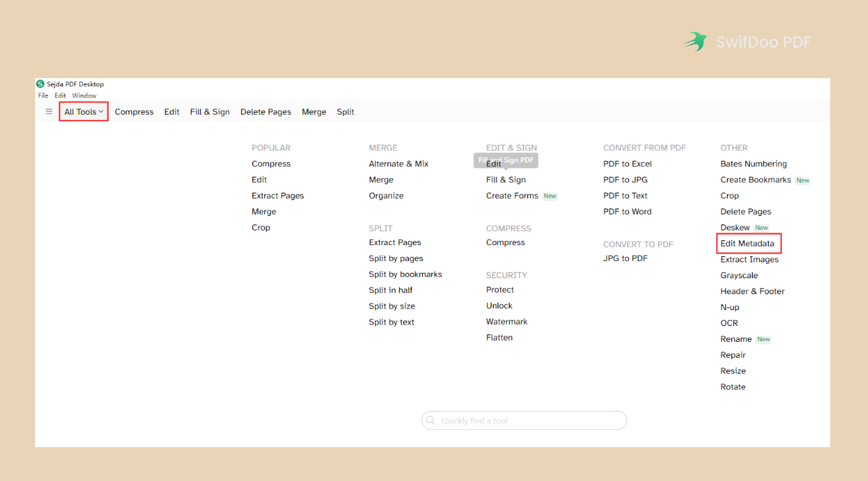
Task: Open the Organize tool
Action: coord(386,195)
